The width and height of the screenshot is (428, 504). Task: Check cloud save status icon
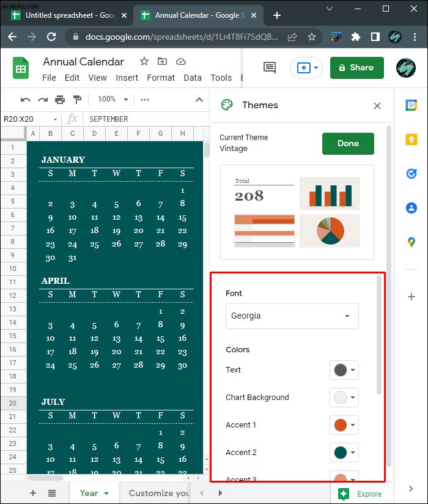(181, 61)
